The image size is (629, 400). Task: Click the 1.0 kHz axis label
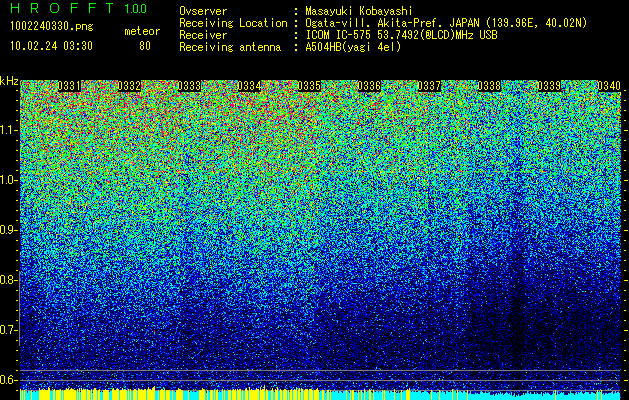(x=9, y=181)
